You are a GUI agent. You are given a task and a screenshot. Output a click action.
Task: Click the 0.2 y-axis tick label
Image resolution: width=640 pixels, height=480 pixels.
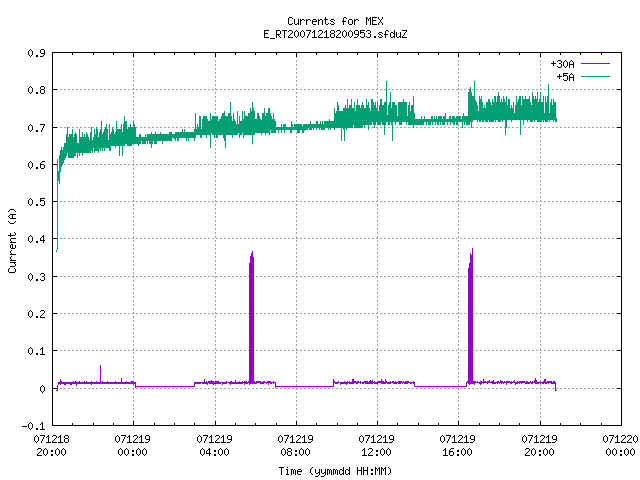click(36, 313)
